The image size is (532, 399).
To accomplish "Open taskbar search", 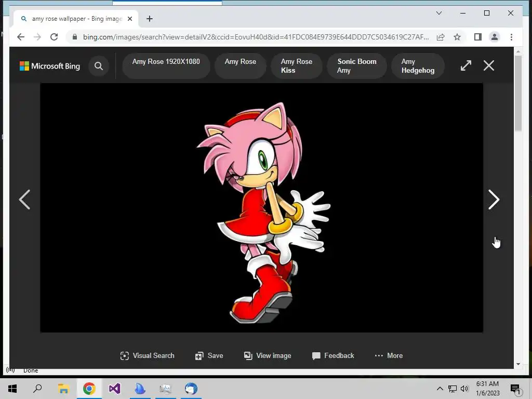I will point(37,389).
